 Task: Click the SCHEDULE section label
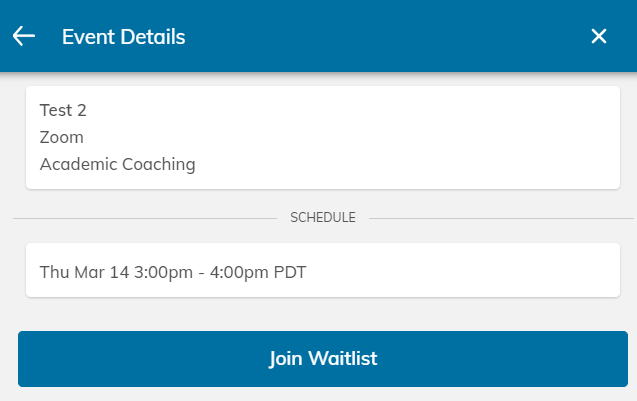[x=322, y=217]
